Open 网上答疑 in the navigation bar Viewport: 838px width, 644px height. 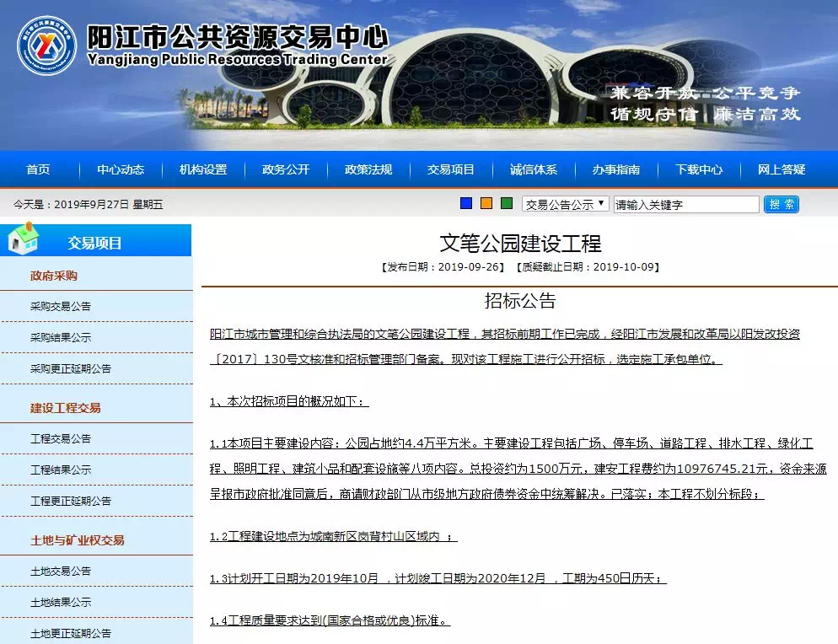click(782, 169)
